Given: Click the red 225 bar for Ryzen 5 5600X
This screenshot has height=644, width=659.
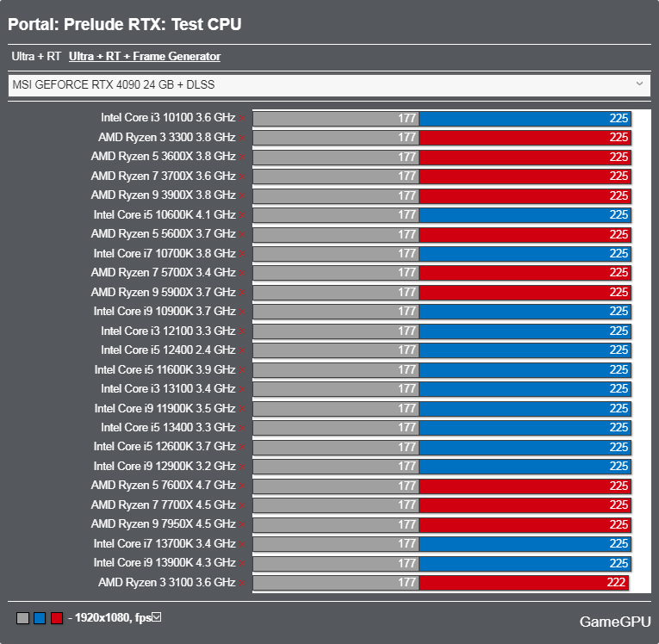Looking at the screenshot, I should (x=525, y=234).
